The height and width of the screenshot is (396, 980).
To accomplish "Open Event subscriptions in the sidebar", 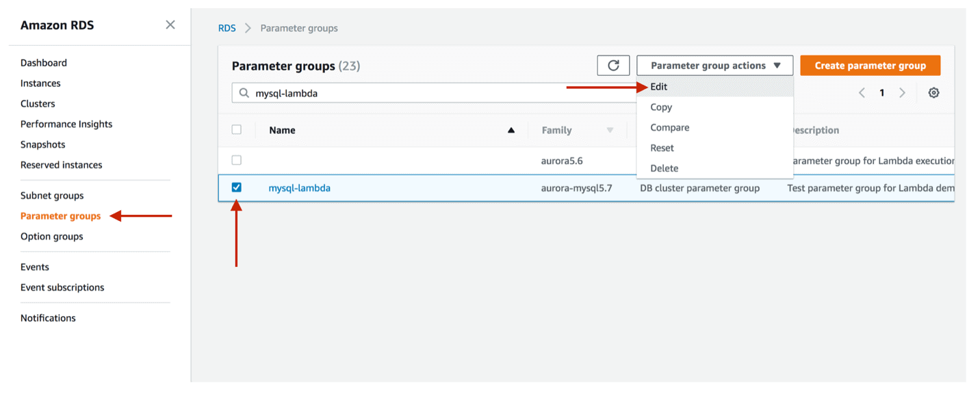I will [x=62, y=287].
